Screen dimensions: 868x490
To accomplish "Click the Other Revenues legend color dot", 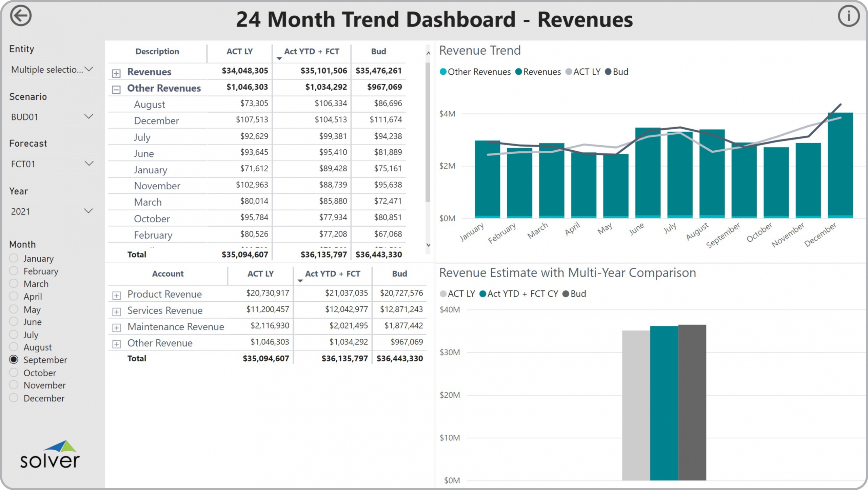I will pos(443,72).
